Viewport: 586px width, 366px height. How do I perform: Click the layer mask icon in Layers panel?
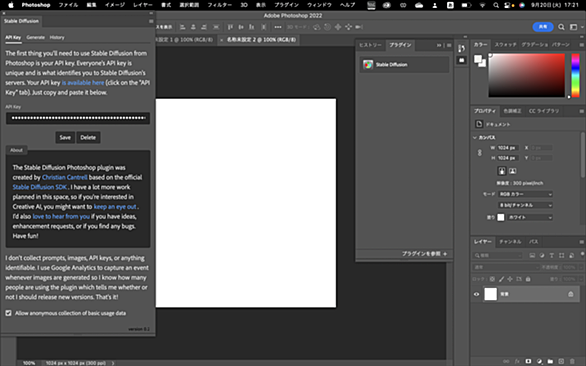(528, 361)
